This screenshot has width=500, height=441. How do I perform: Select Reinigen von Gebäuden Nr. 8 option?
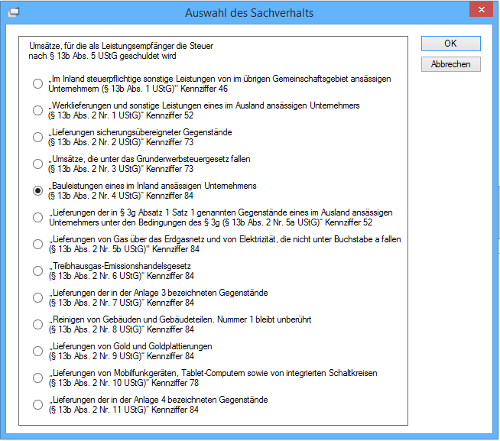pos(38,324)
